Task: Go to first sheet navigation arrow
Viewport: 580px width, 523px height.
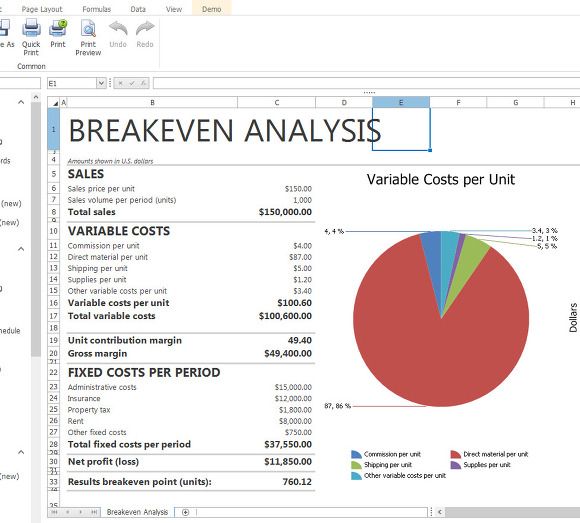Action: 54,512
